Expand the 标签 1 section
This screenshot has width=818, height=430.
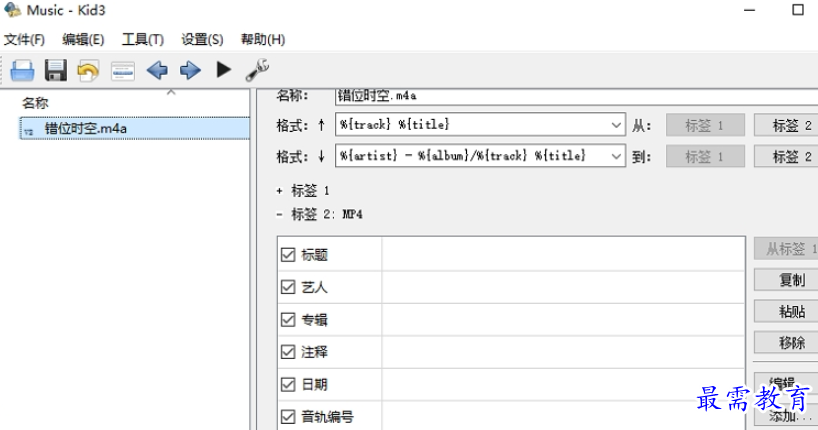tap(280, 191)
